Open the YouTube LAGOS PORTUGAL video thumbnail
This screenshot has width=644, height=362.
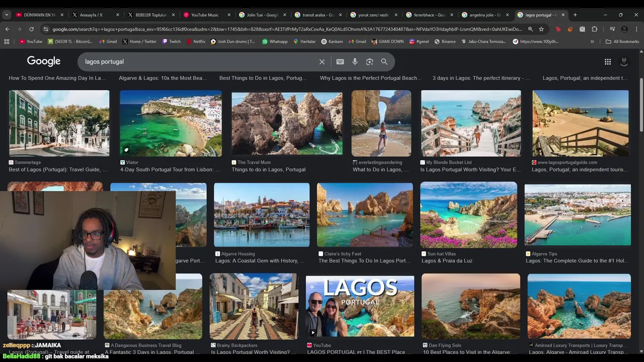[360, 306]
